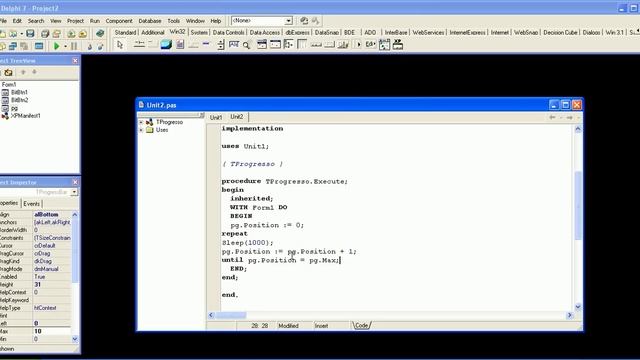Viewport: 640px width, 360px height.
Task: Click Add file to project icon
Action: click(x=71, y=33)
